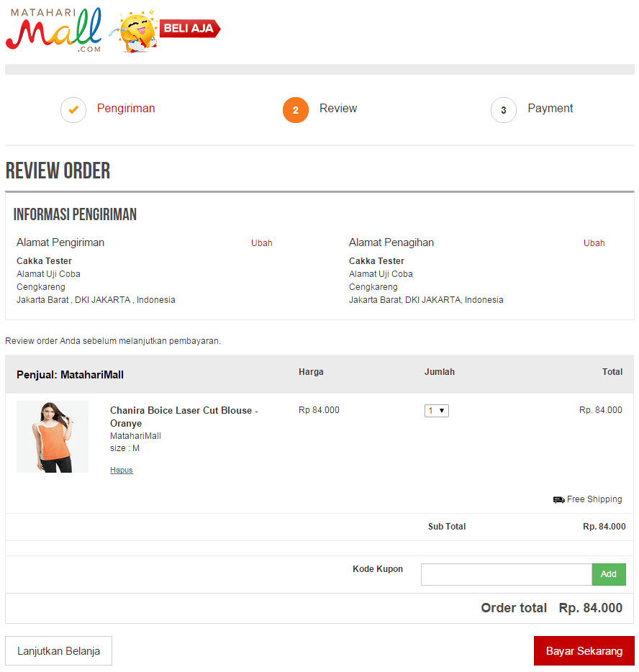Select shipping line 'Jakarta Barat , DKI JAKARTA , Indonesia'
Screen dimensions: 639x672
pyautogui.click(x=96, y=300)
